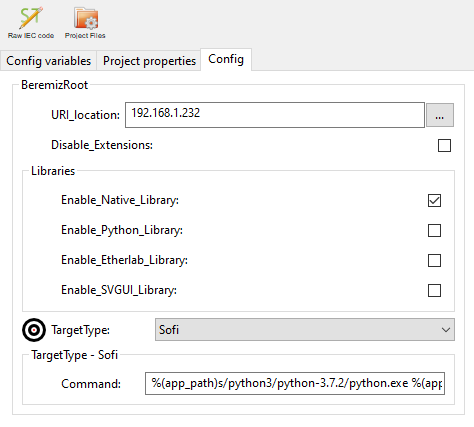
Task: Open the Raw IEC code editor icon
Action: click(x=31, y=23)
